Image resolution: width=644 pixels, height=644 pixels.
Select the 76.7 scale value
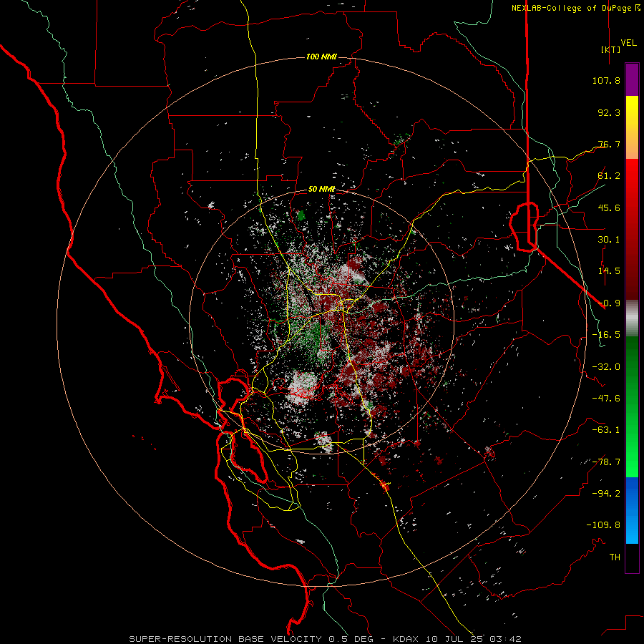tap(609, 144)
